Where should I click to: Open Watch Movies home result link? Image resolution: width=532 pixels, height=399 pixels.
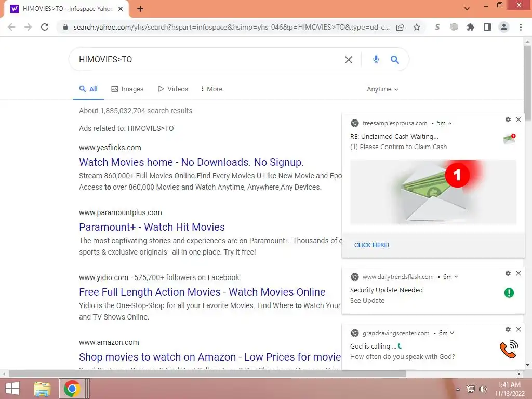(191, 162)
